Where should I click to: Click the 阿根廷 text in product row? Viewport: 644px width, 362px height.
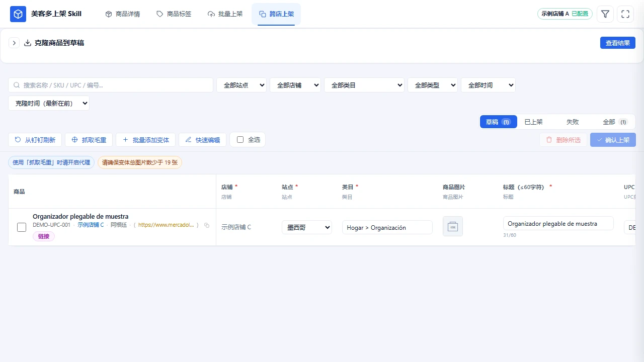click(119, 225)
